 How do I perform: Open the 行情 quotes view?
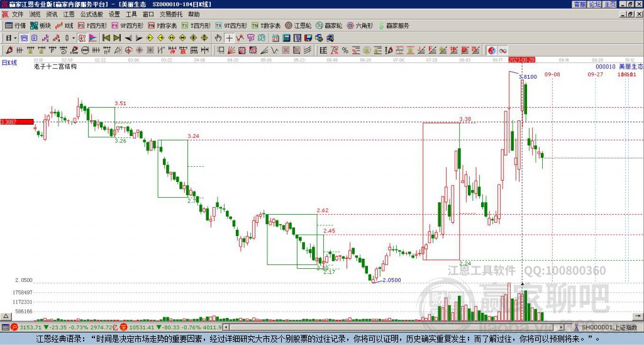15,25
